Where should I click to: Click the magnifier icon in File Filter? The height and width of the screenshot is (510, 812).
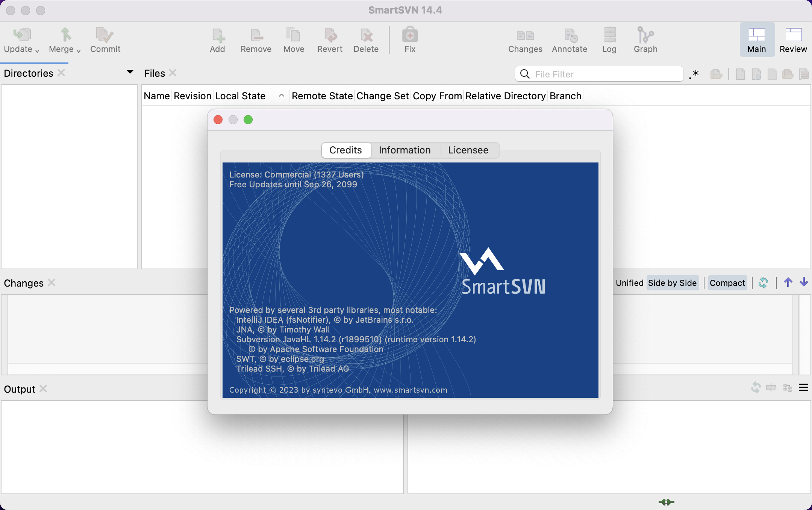pyautogui.click(x=525, y=74)
